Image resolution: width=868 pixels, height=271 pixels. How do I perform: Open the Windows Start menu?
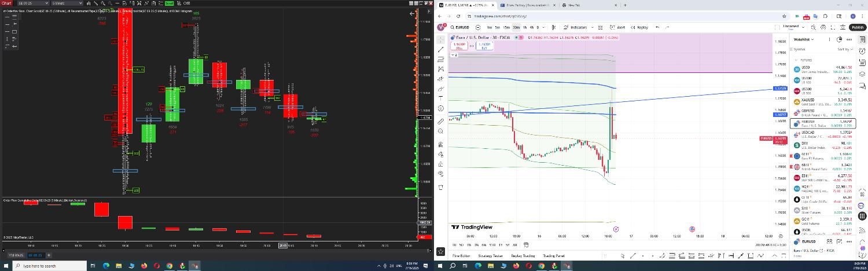pyautogui.click(x=6, y=266)
